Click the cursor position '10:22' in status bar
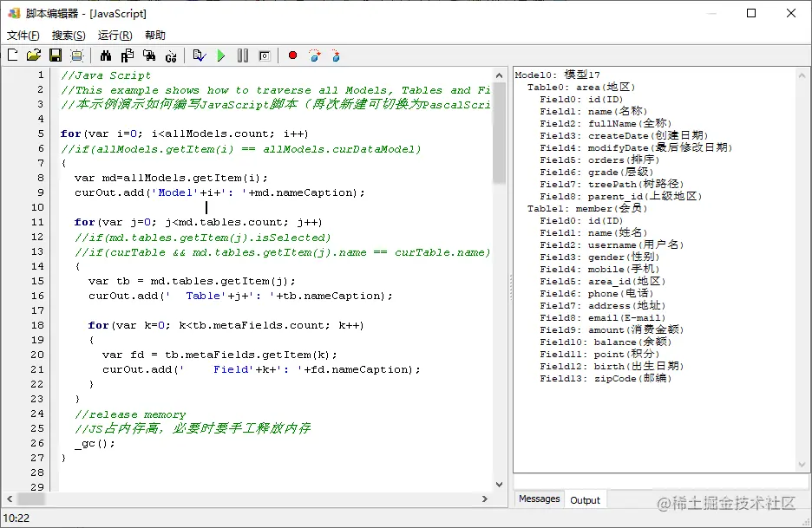Viewport: 812px width, 528px height. (16, 518)
